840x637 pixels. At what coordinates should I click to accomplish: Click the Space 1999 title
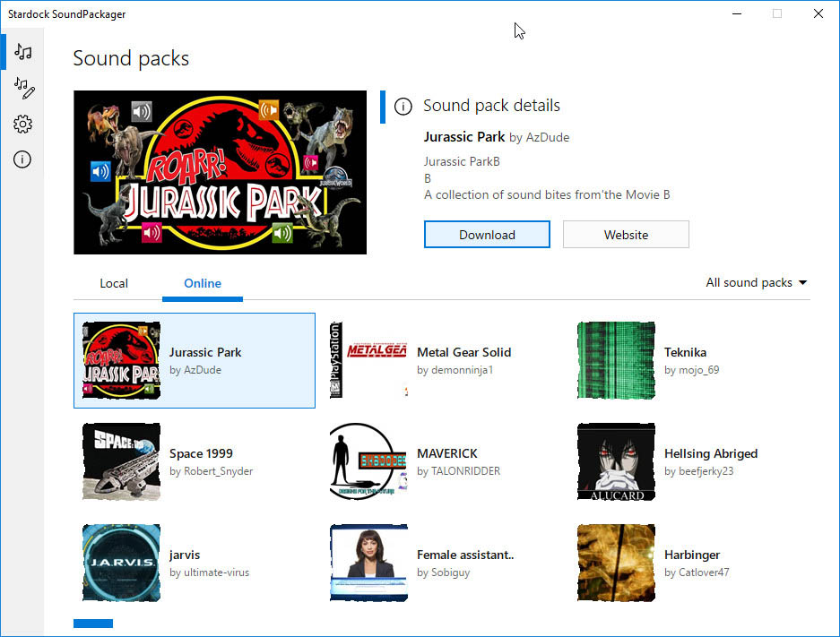(201, 453)
